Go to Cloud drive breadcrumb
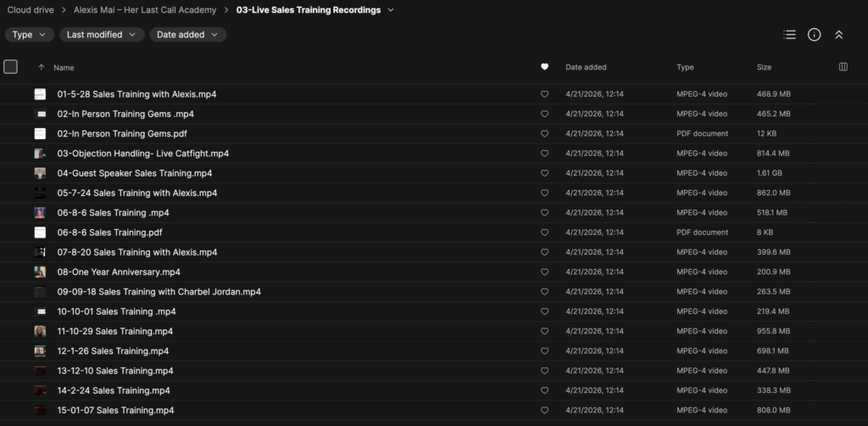Screen dimensions: 868x426 tap(31, 10)
